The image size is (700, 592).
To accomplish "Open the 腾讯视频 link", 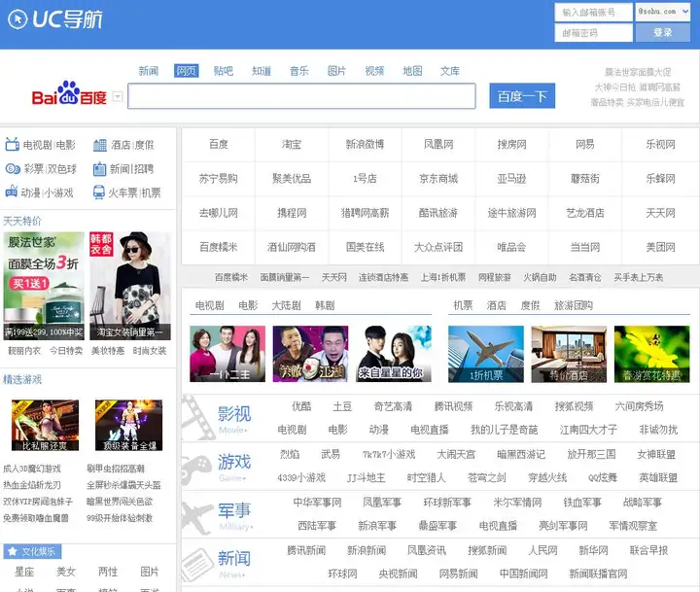I will pos(453,406).
